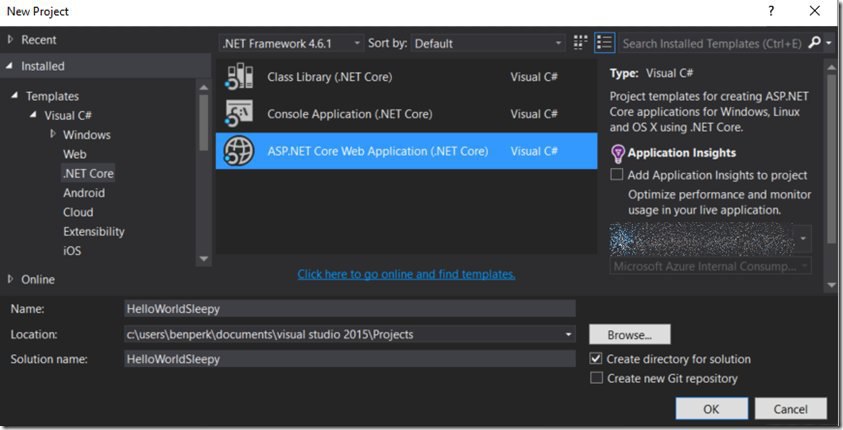
Task: Click the ASP.NET Core Web Application globe icon
Action: pyautogui.click(x=239, y=150)
